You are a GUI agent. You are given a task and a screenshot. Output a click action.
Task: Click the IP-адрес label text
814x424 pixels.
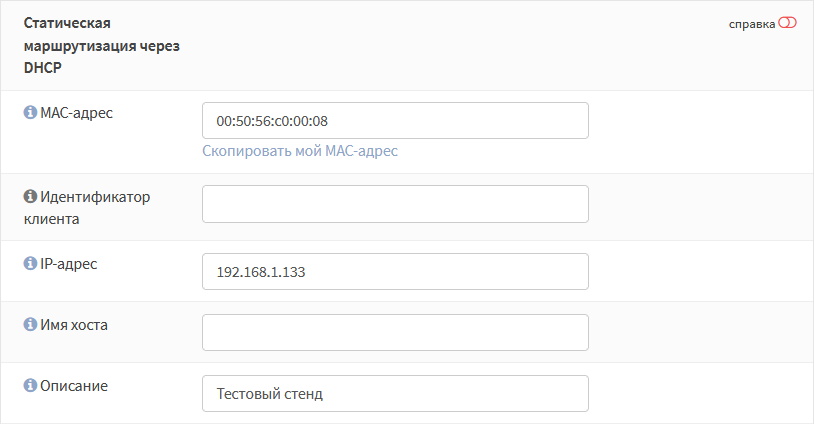click(69, 264)
